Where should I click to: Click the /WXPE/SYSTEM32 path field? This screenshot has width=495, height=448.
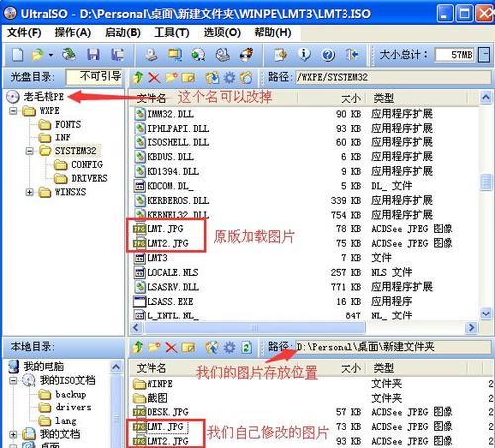click(x=392, y=78)
